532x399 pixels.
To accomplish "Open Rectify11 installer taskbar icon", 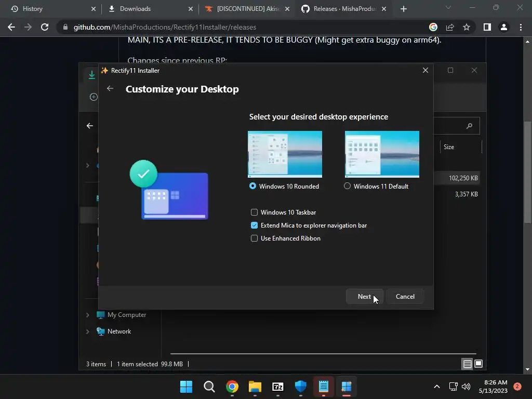I will (x=347, y=387).
